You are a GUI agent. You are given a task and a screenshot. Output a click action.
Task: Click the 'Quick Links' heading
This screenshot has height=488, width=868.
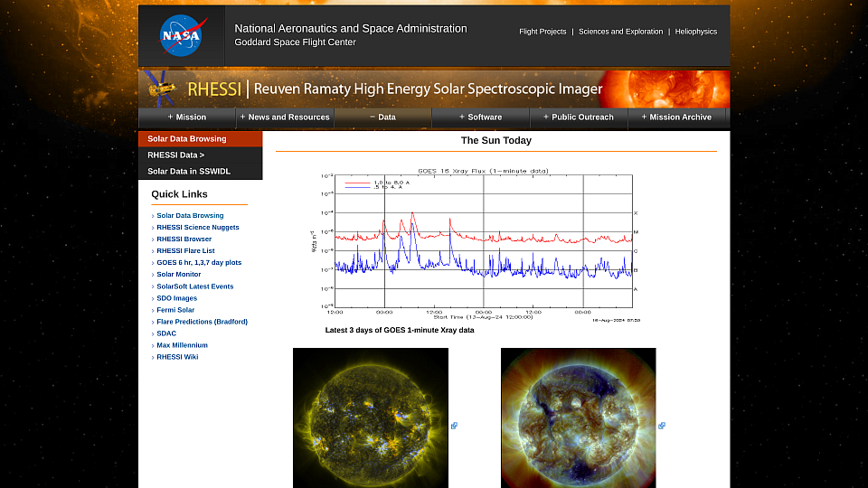point(179,194)
